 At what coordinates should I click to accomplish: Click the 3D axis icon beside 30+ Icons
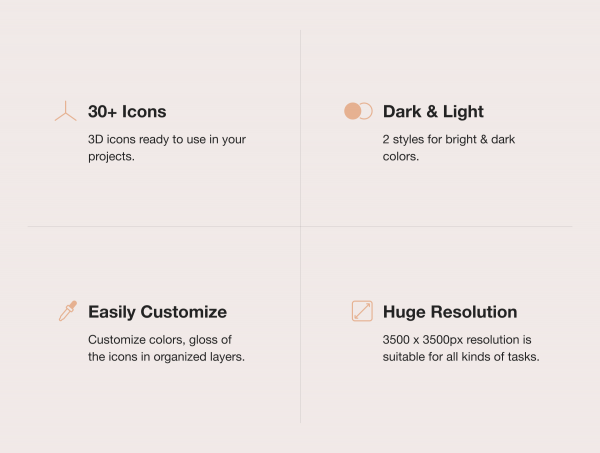tap(66, 112)
